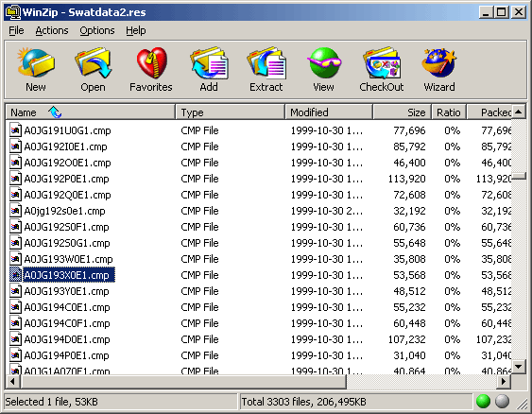532x414 pixels.
Task: Click the gray status light indicator
Action: coord(502,402)
